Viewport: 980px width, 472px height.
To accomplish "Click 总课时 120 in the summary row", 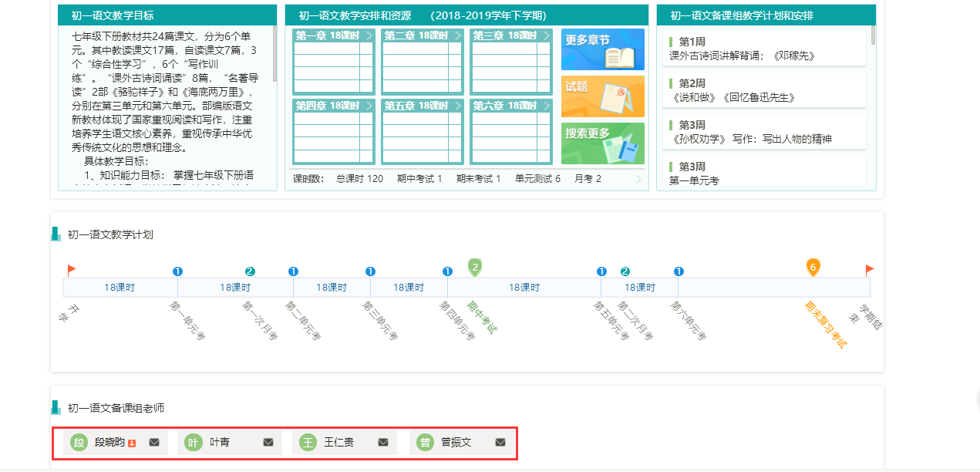I will [x=359, y=179].
